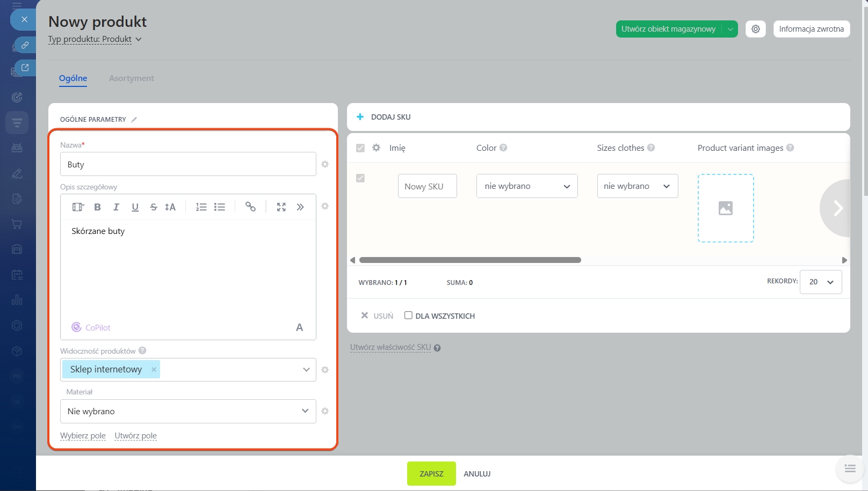This screenshot has width=868, height=491.
Task: Toggle bold formatting in description editor
Action: (97, 207)
